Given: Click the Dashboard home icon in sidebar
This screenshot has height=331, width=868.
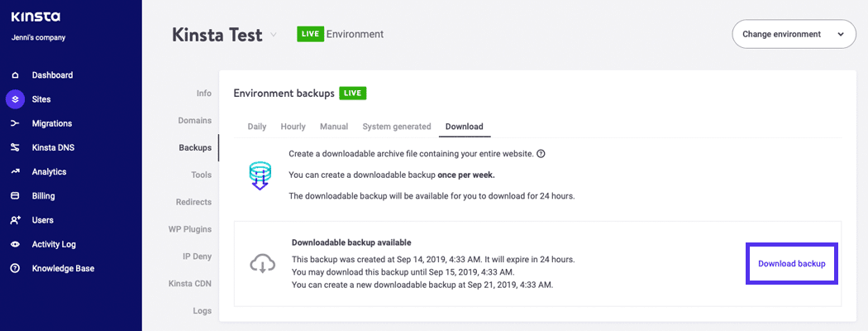Looking at the screenshot, I should (15, 75).
